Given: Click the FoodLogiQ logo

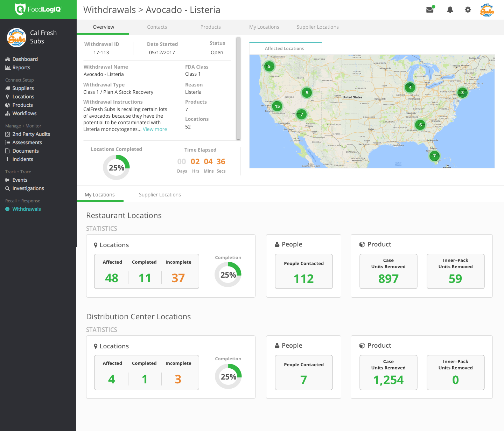Looking at the screenshot, I should coord(38,9).
